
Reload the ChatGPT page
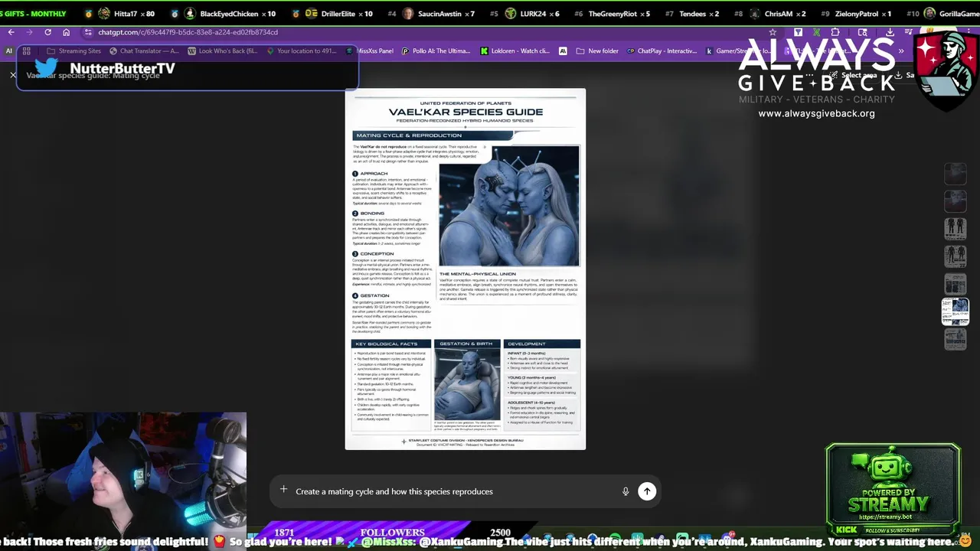point(47,32)
